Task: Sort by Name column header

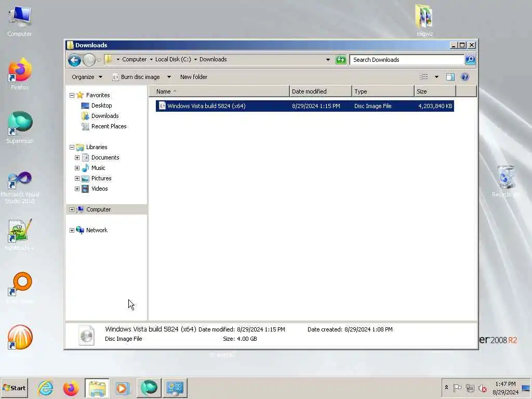Action: (x=219, y=91)
